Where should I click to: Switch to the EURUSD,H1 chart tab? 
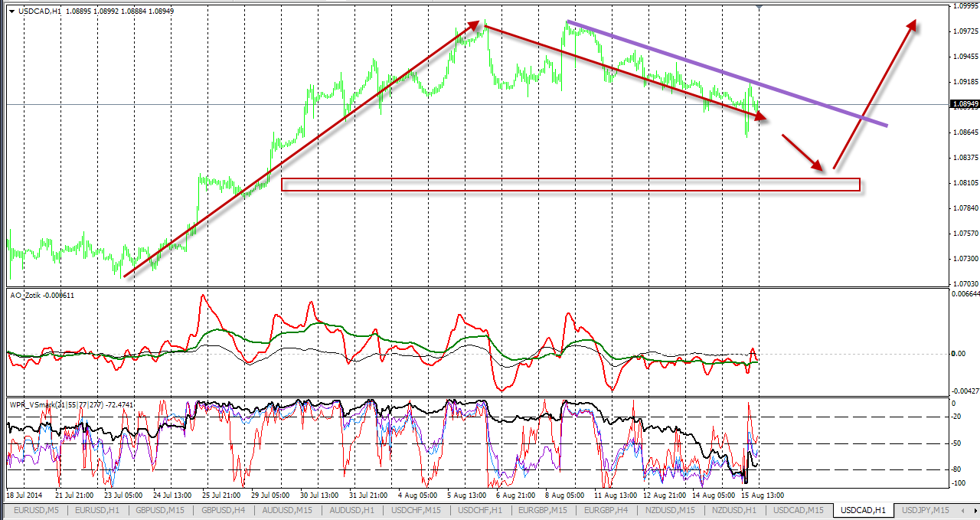(99, 510)
